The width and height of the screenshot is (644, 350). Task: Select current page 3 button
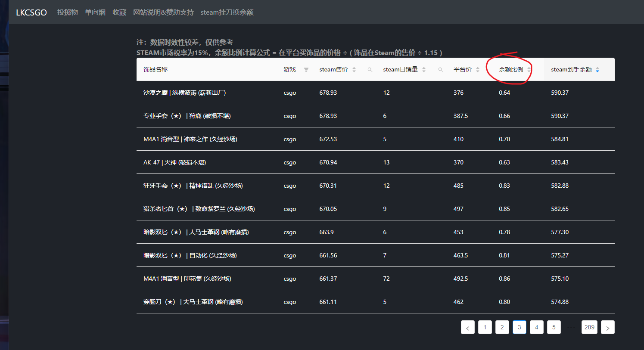pyautogui.click(x=520, y=327)
